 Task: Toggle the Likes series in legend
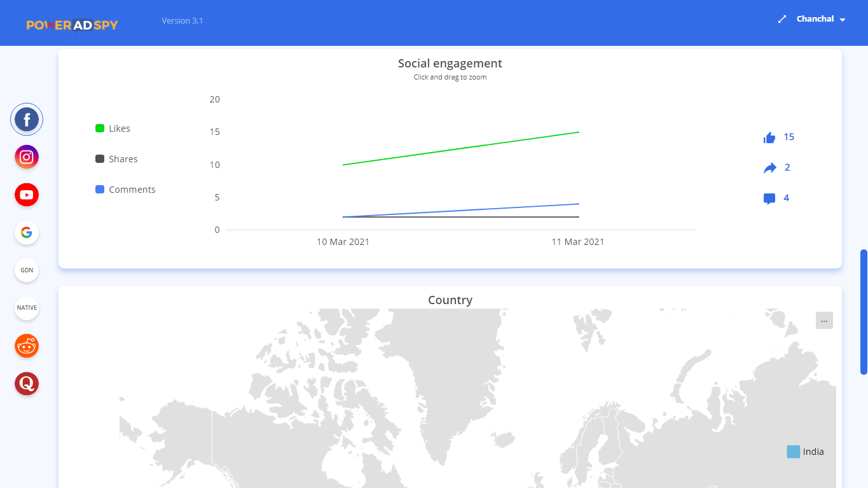point(113,129)
